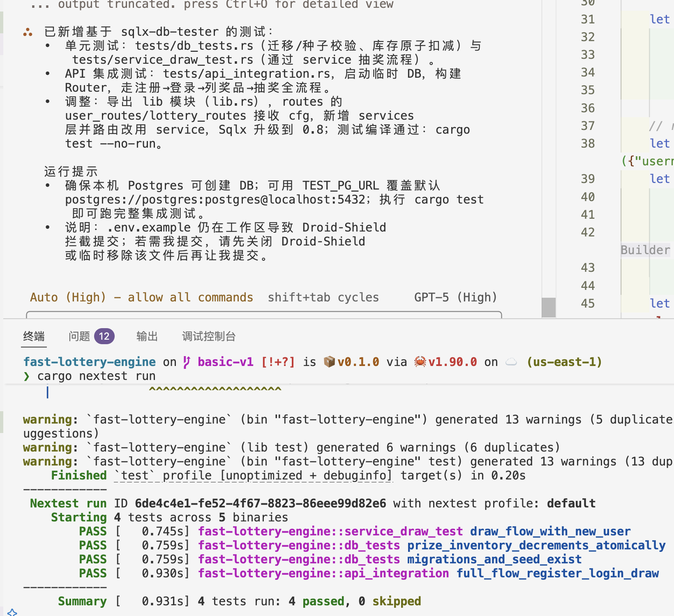Click the orange Droid status icon
This screenshot has height=616, width=674.
[x=28, y=32]
